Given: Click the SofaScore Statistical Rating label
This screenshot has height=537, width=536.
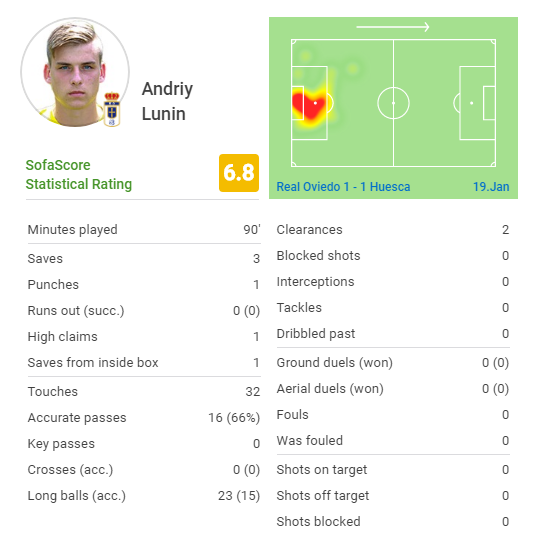Looking at the screenshot, I should pos(79,175).
